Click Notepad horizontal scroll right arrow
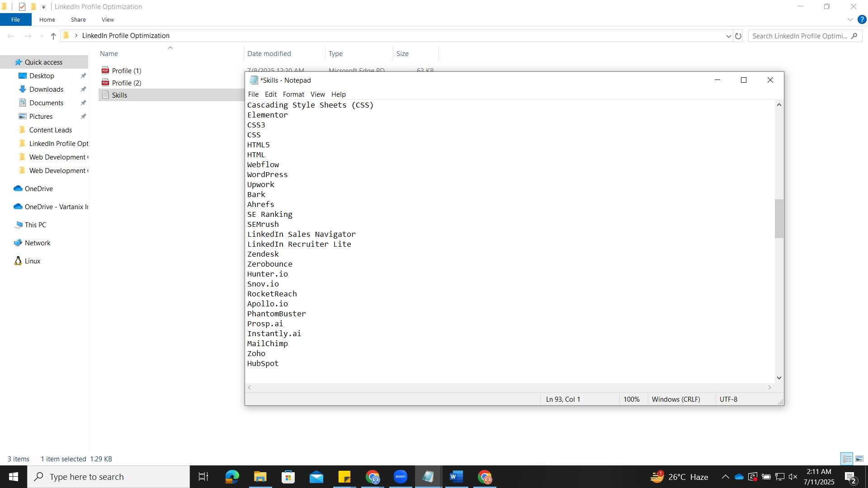This screenshot has height=488, width=868. pyautogui.click(x=769, y=387)
